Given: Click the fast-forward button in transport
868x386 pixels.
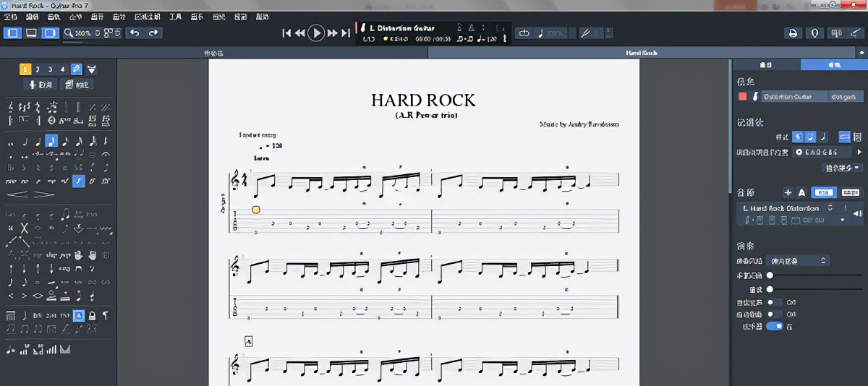Looking at the screenshot, I should coord(332,33).
